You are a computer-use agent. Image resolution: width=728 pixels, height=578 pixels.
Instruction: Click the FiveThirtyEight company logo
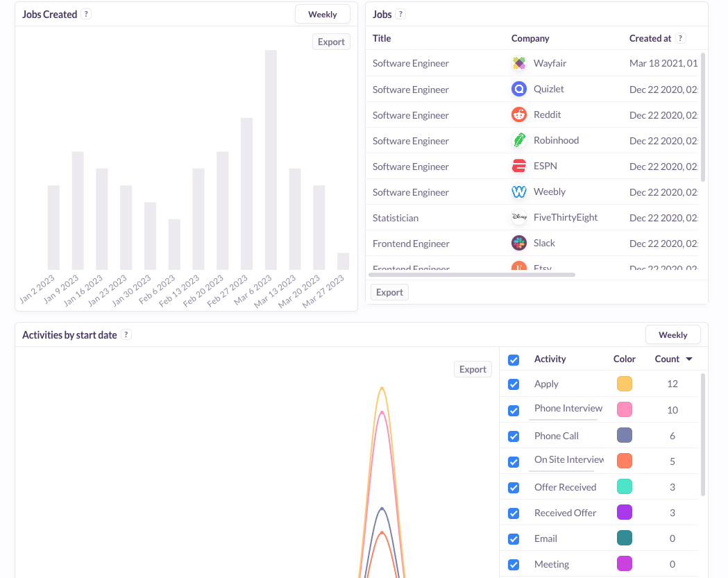(519, 217)
